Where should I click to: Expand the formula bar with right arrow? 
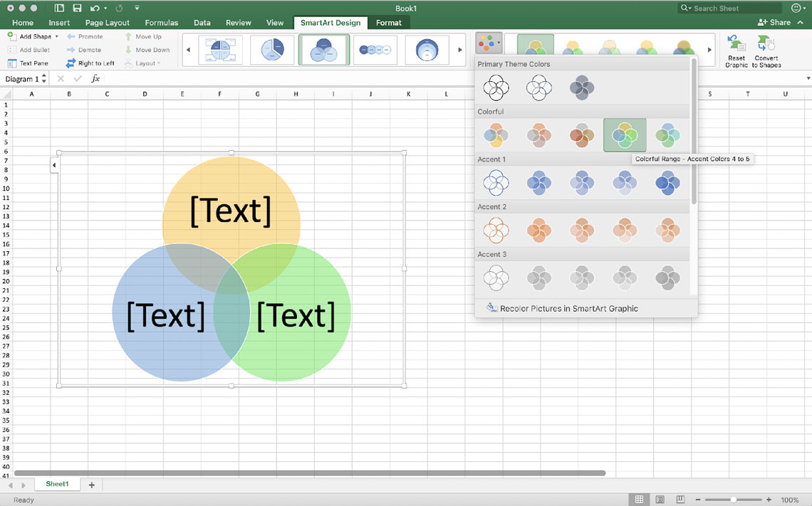pos(808,79)
